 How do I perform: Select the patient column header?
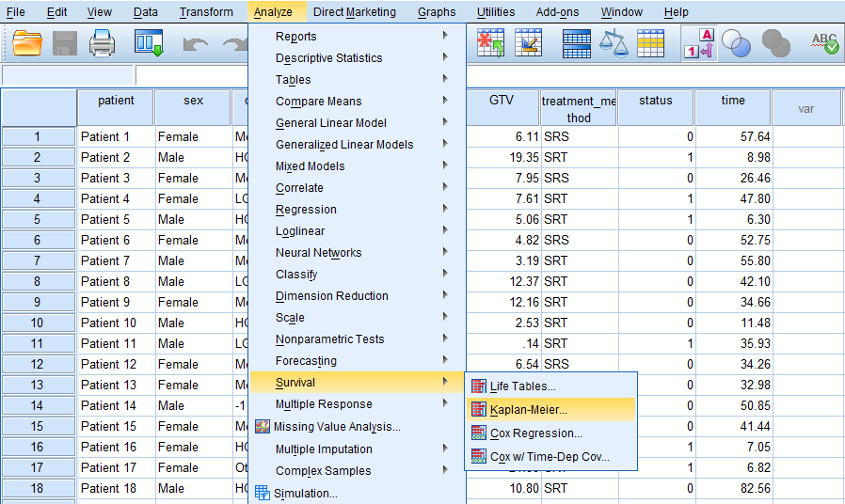coord(116,108)
